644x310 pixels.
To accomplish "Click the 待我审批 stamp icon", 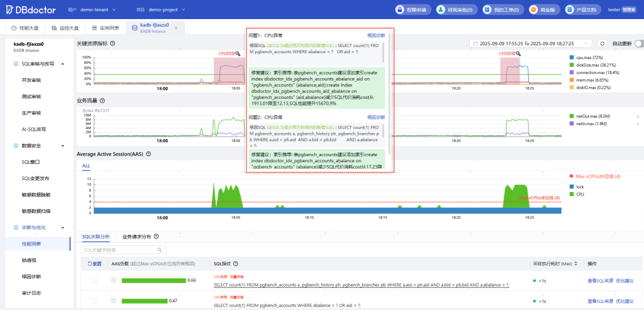I will click(x=441, y=10).
